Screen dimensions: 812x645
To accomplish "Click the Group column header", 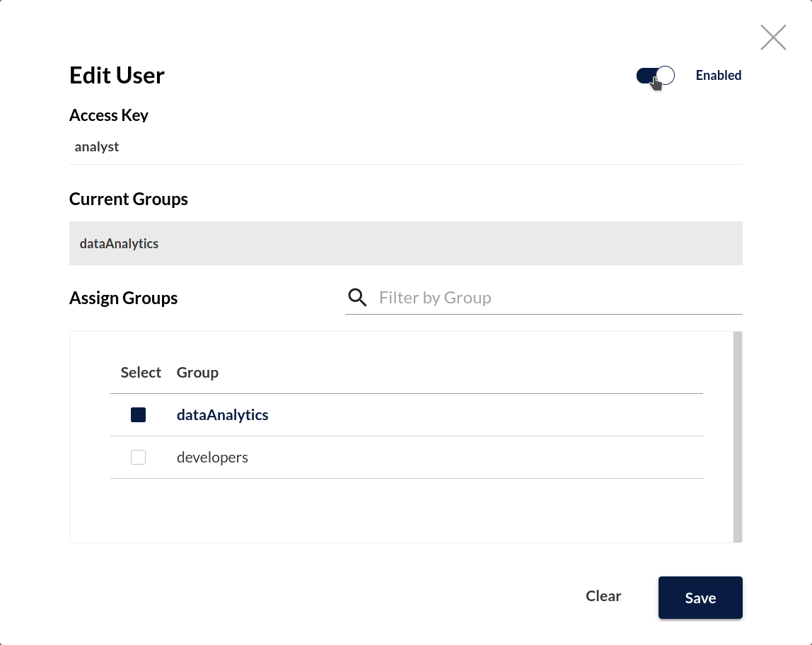I will 197,372.
